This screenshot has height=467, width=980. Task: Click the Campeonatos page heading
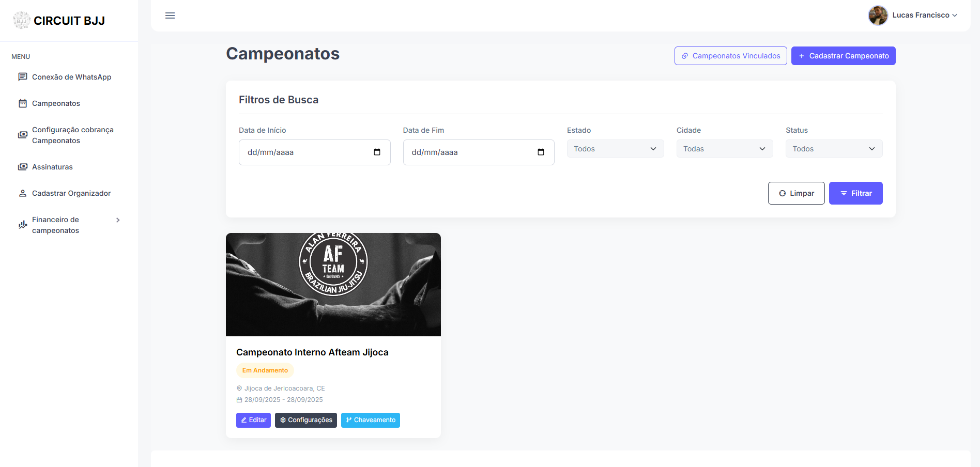[x=283, y=54]
